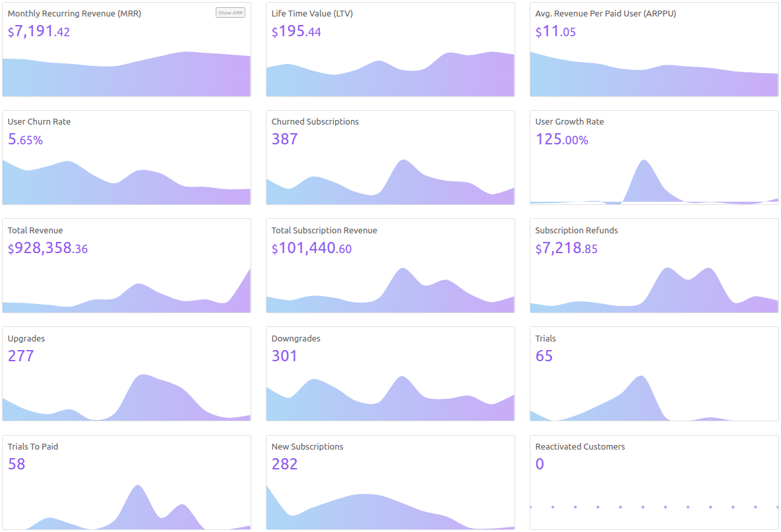Open the New Subscriptions chart
The height and width of the screenshot is (532, 781).
pos(390,507)
